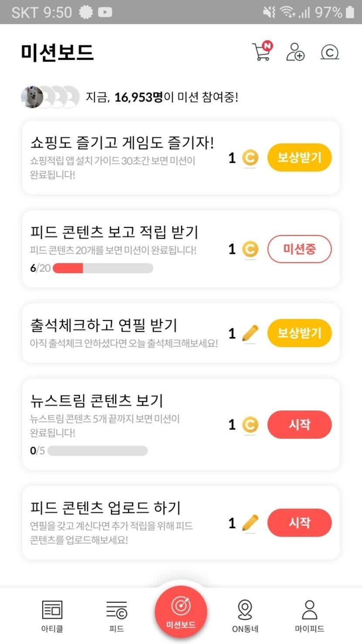Tap the pencil icon on attendance mission
Viewport: 362px width, 644px height.
tap(250, 334)
